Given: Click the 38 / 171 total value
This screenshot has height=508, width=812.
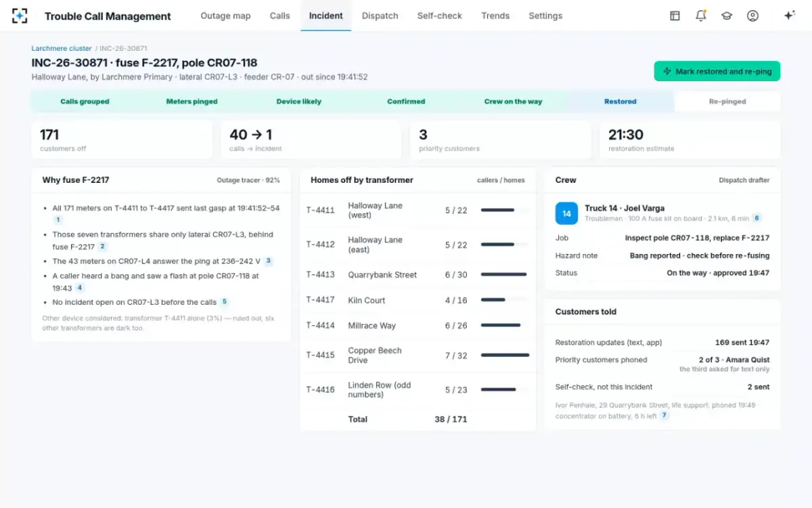Looking at the screenshot, I should tap(451, 419).
